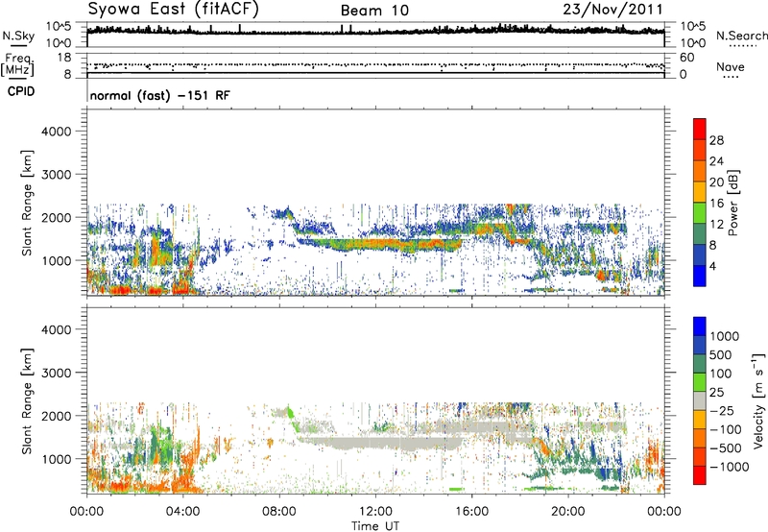The image size is (768, 532).
Task: Click the '4' power colorbar tick label
Action: 713,266
